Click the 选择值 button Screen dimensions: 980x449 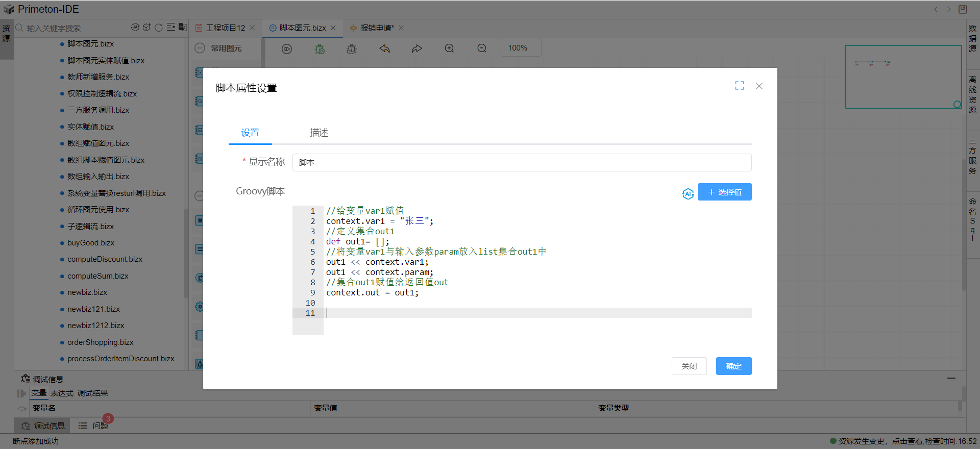tap(724, 192)
